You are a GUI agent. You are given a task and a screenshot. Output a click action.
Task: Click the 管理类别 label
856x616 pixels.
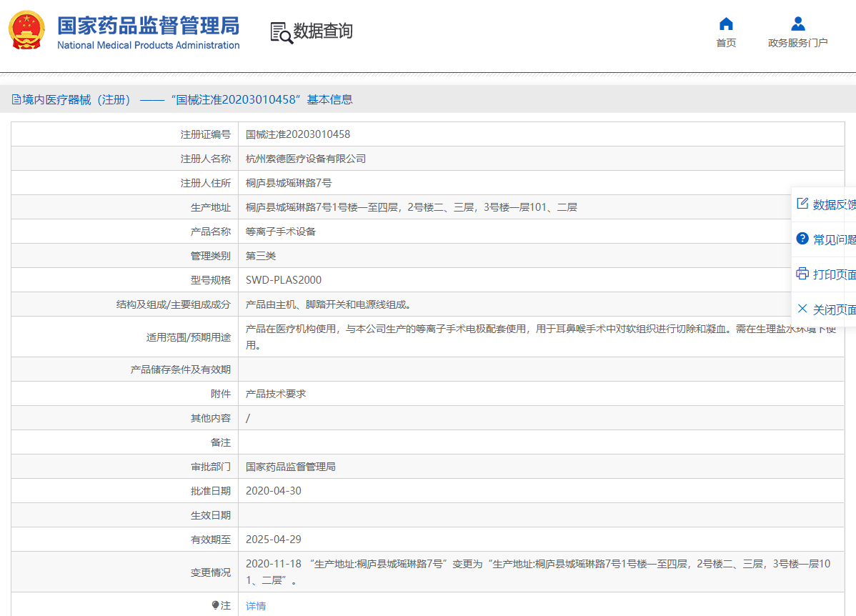point(211,256)
